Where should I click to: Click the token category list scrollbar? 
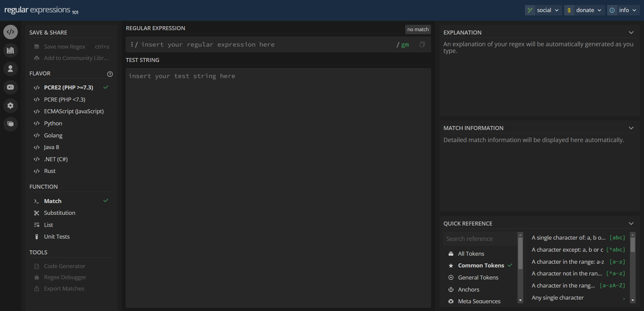point(520,253)
